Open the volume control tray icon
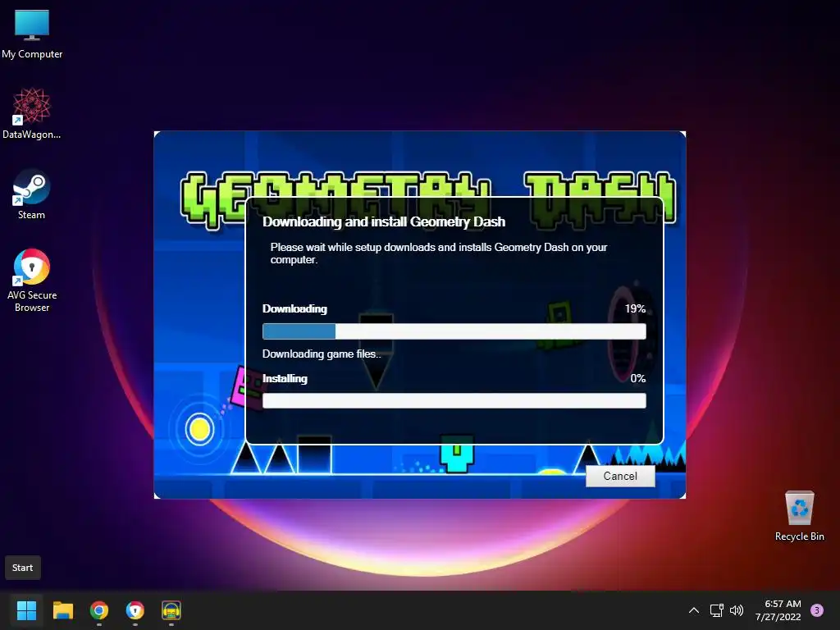The height and width of the screenshot is (630, 840). pos(737,610)
